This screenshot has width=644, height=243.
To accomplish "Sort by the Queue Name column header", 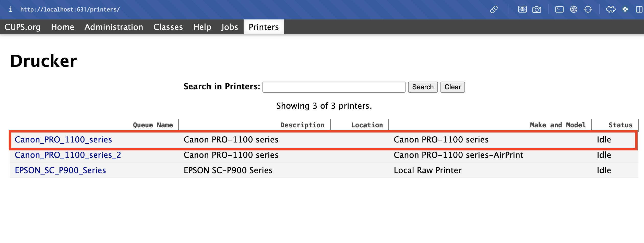I will (x=153, y=125).
